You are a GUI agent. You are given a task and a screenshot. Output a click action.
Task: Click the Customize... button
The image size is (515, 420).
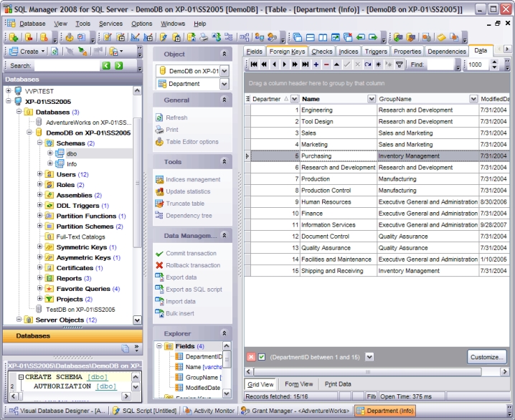coord(487,357)
